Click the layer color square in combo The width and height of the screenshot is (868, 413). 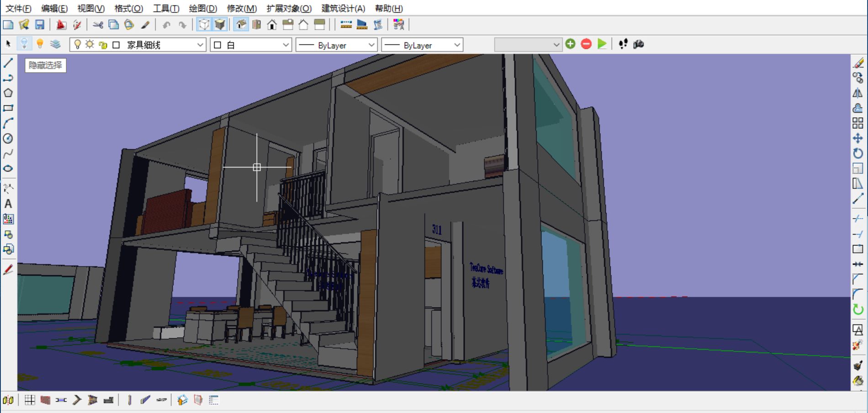(116, 45)
